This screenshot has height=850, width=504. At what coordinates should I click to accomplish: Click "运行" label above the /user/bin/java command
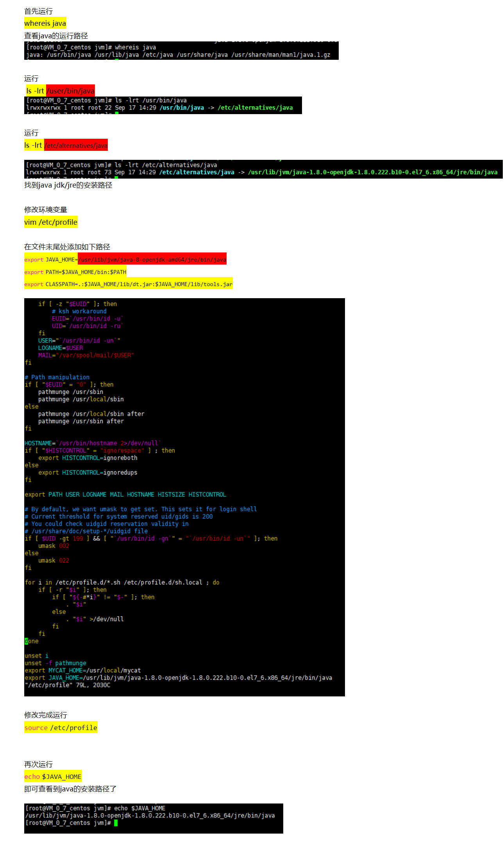coord(31,79)
